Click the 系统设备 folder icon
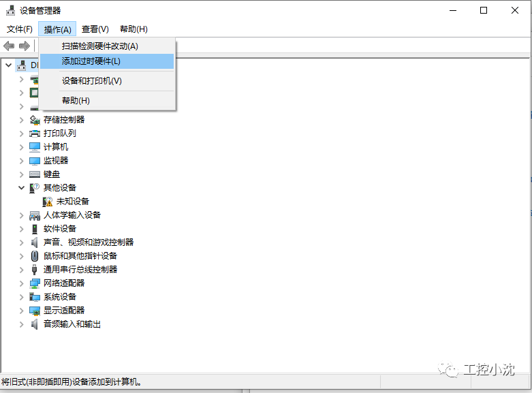 [x=35, y=297]
